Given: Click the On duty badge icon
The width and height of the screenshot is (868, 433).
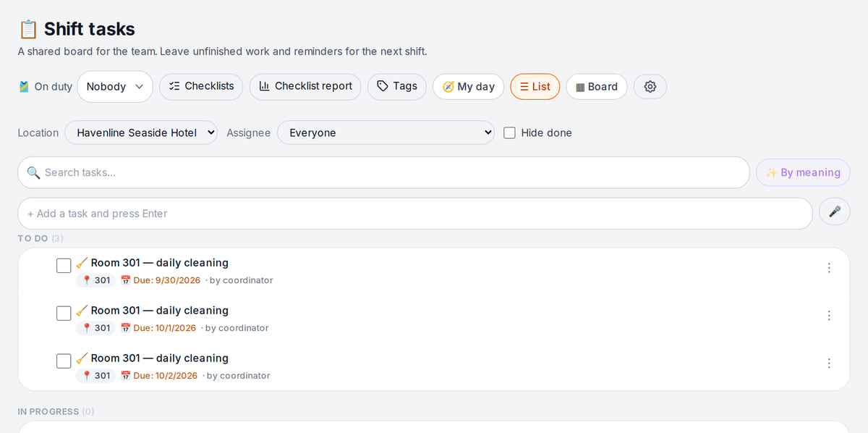Looking at the screenshot, I should click(x=24, y=87).
